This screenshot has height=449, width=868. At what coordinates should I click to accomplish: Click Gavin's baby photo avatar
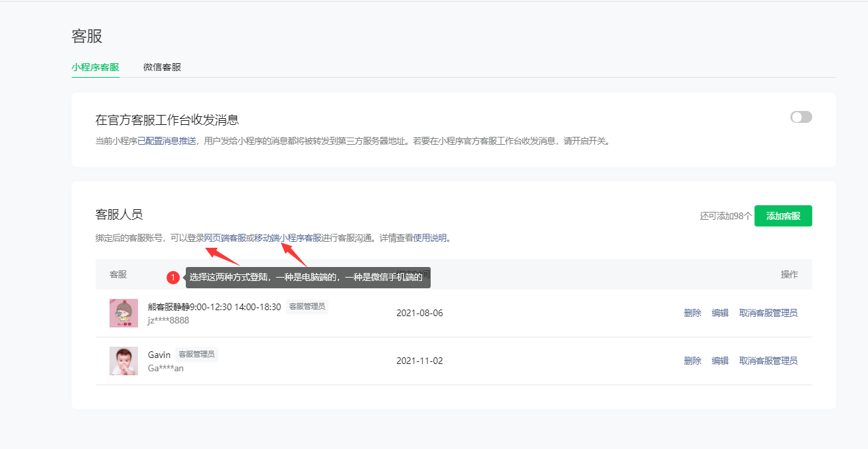[x=123, y=361]
